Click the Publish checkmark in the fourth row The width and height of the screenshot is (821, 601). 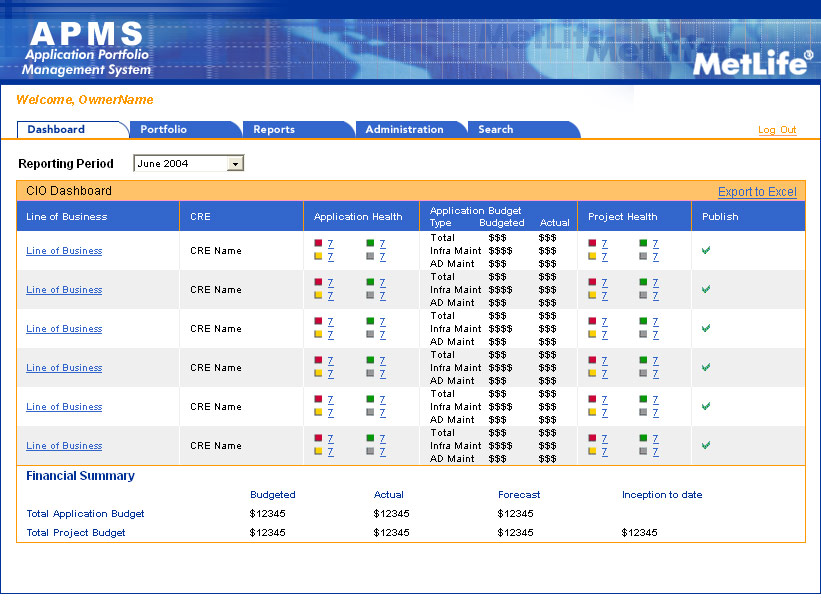[x=706, y=367]
